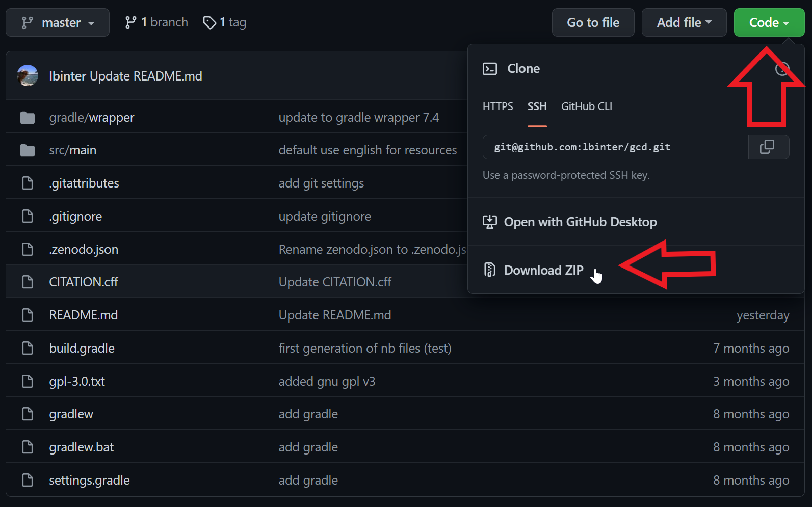Open the README.md row's 'Update README.md' commit
Image resolution: width=812 pixels, height=507 pixels.
pyautogui.click(x=335, y=315)
